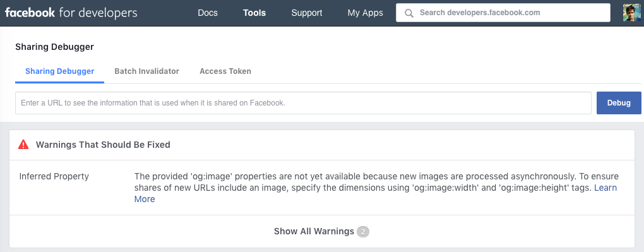Image resolution: width=644 pixels, height=252 pixels.
Task: Switch to the Sharing Debugger tab
Action: pyautogui.click(x=59, y=71)
